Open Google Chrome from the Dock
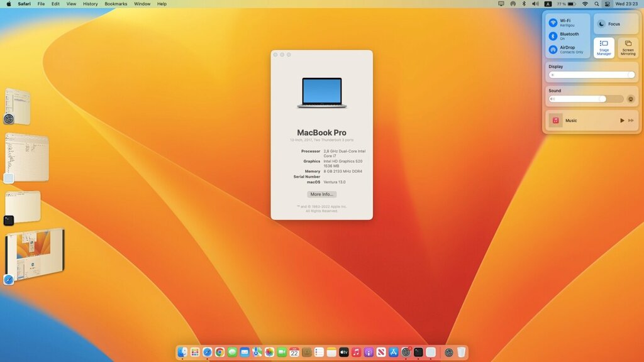The image size is (644, 362). 219,353
